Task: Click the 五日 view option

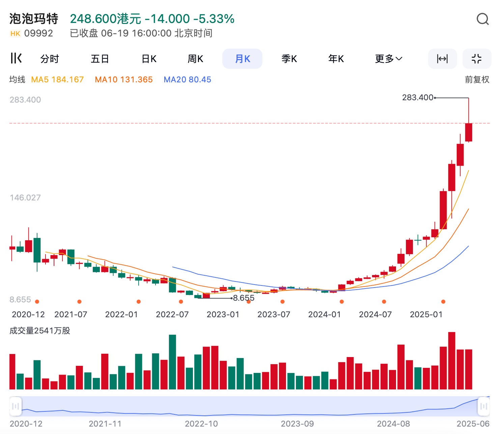Action: point(100,58)
